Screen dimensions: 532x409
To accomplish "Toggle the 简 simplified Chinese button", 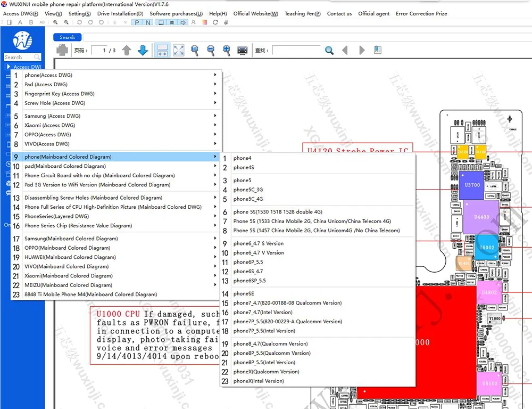I will 172,22.
